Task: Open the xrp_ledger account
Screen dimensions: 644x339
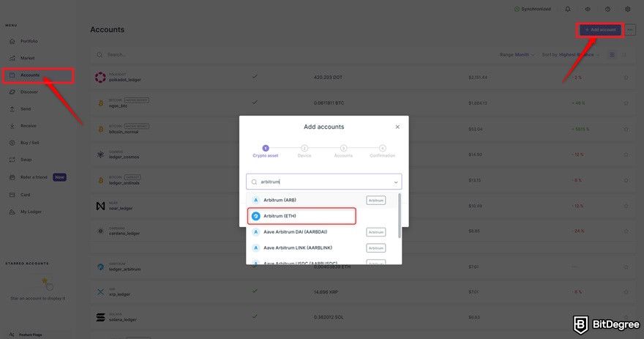Action: click(362, 292)
